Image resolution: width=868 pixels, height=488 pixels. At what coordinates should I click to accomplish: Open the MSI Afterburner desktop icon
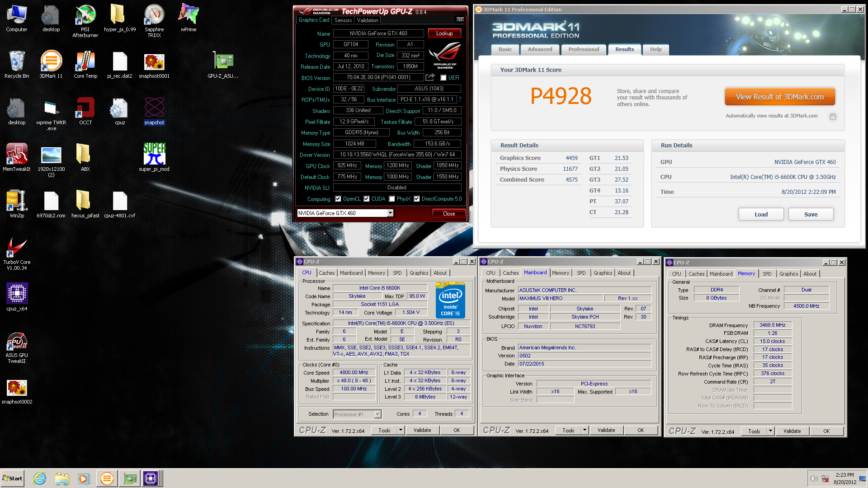[x=85, y=21]
